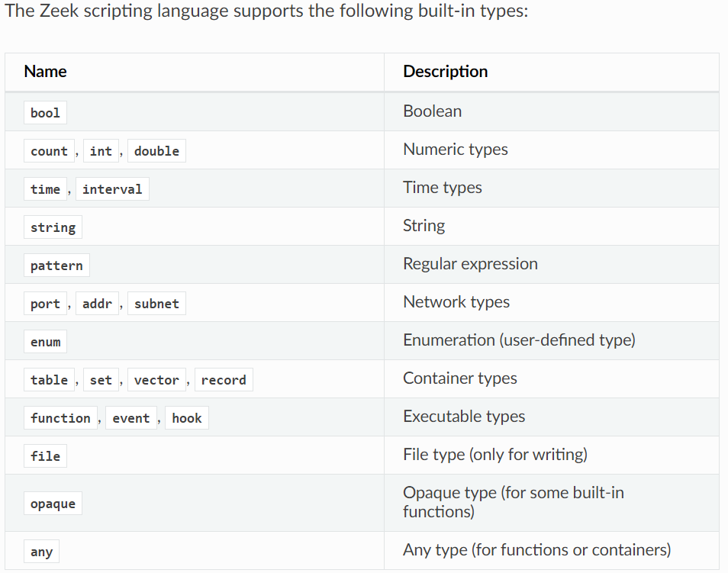Go to the double type entry
The image size is (728, 573).
click(156, 151)
